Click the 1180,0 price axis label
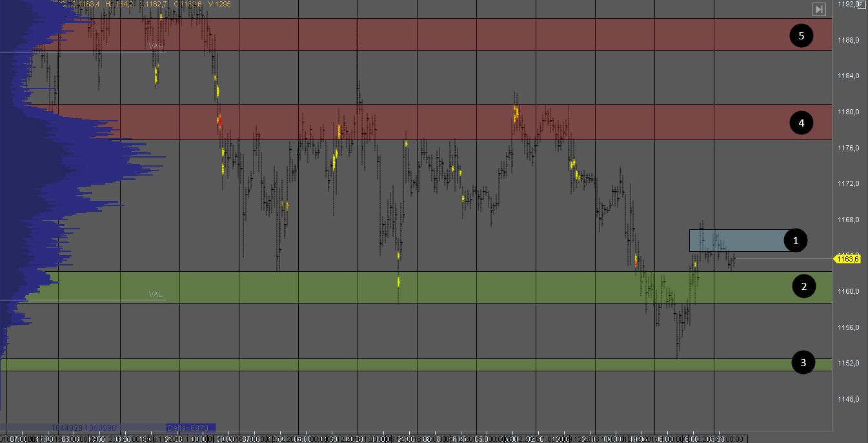The image size is (868, 443). coord(847,112)
